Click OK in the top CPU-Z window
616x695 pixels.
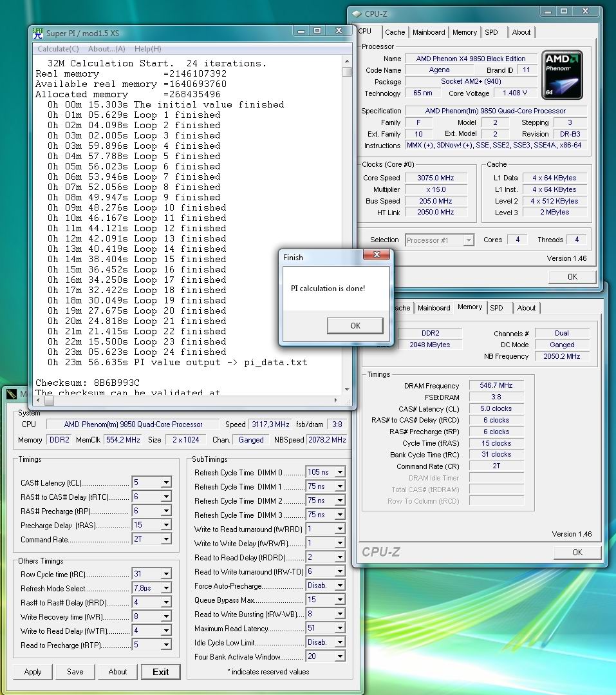572,277
